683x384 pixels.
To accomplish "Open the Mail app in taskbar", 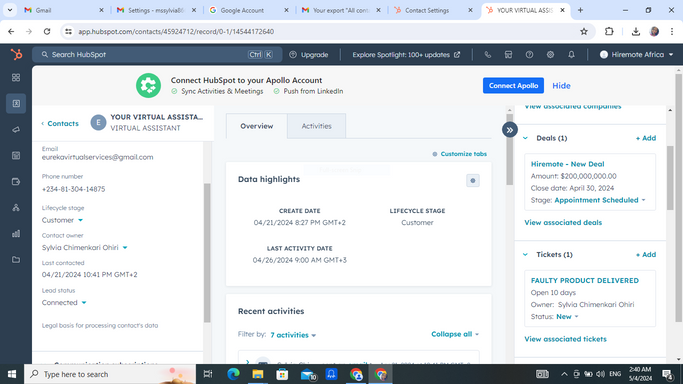I will 308,374.
